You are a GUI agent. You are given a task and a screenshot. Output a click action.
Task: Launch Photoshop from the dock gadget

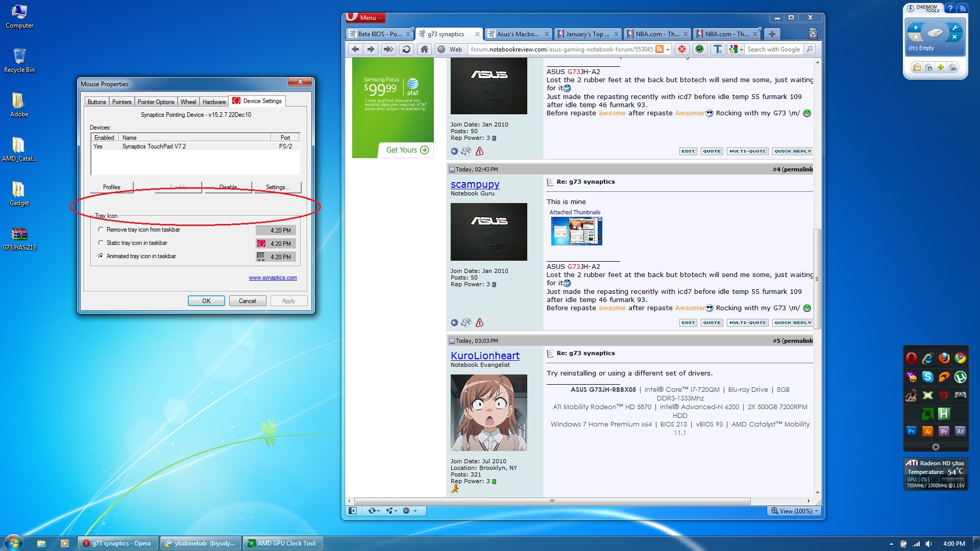(911, 432)
